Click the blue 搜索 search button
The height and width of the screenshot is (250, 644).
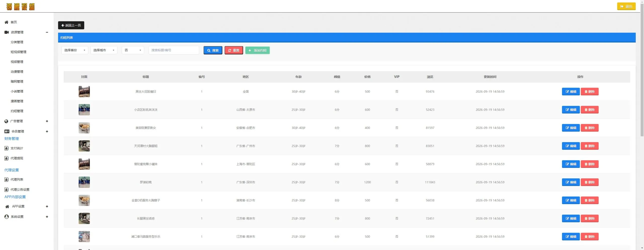(213, 50)
